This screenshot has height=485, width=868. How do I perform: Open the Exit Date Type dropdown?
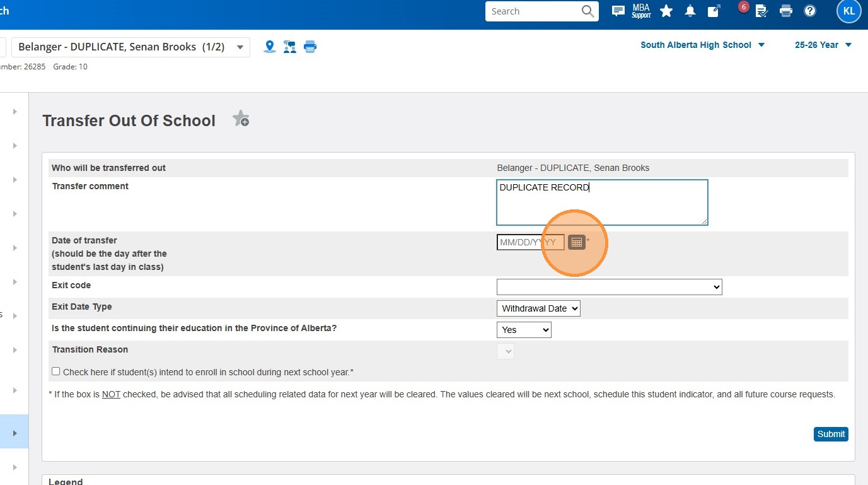point(538,308)
